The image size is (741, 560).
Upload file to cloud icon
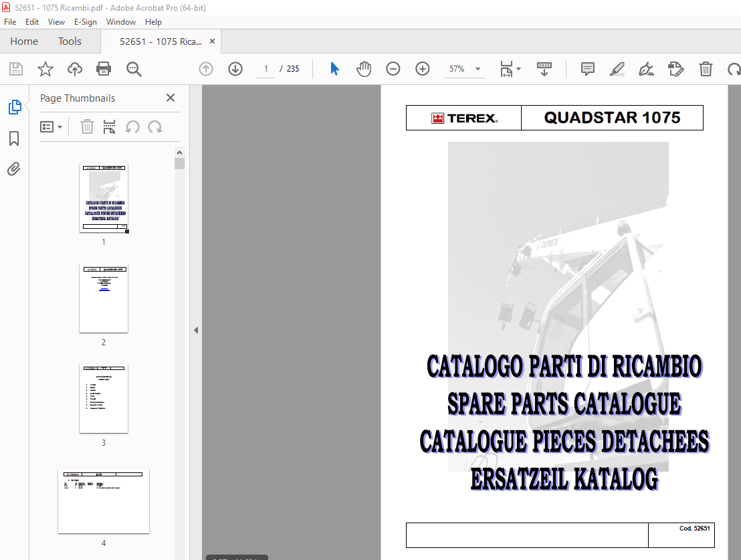(x=75, y=69)
